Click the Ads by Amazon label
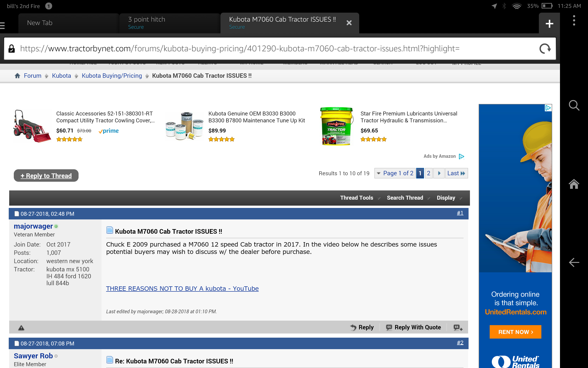The width and height of the screenshot is (588, 368). [440, 156]
